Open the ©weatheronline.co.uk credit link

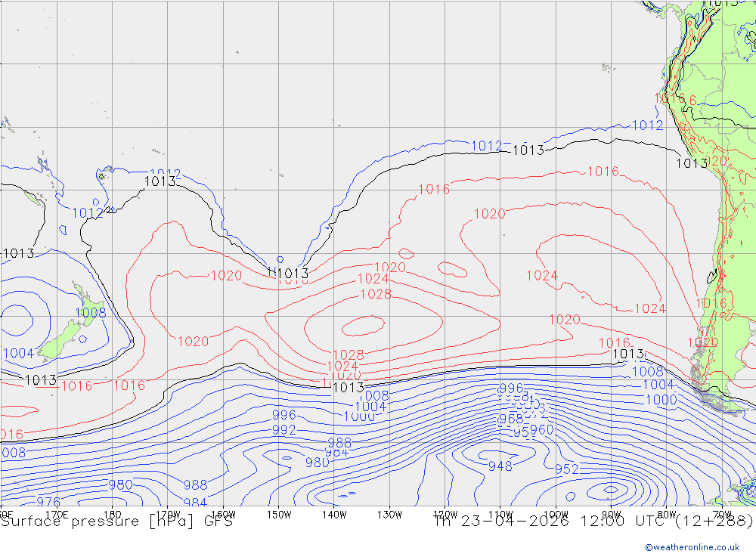[x=692, y=547]
